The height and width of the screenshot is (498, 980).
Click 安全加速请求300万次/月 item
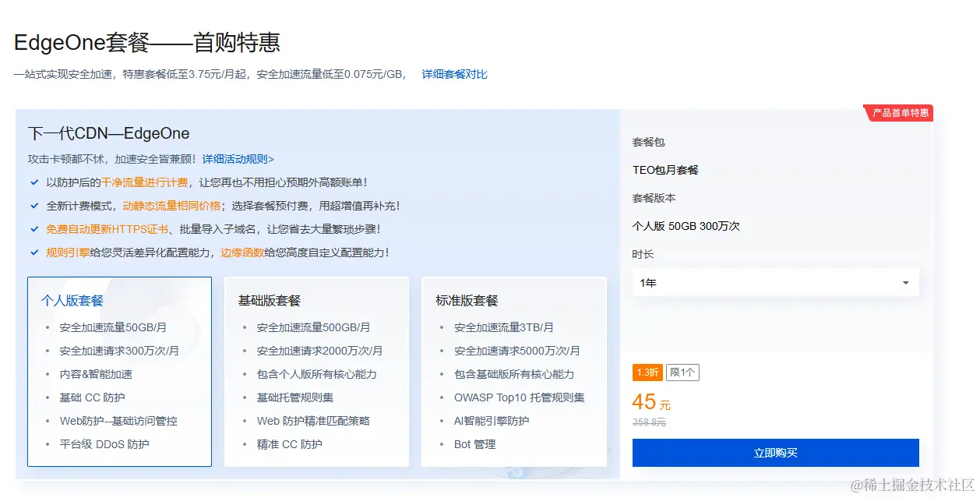[x=119, y=351]
